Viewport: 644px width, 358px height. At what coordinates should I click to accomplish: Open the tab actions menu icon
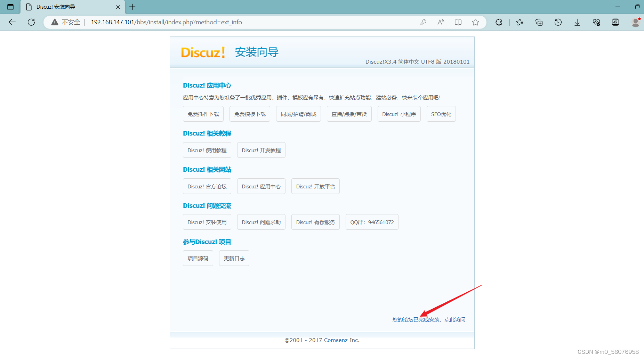click(x=10, y=7)
